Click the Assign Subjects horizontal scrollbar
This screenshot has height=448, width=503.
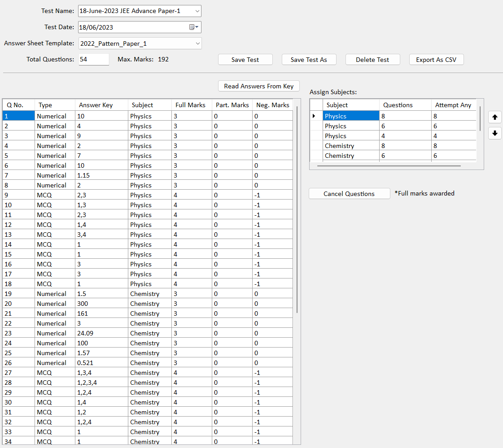(389, 165)
